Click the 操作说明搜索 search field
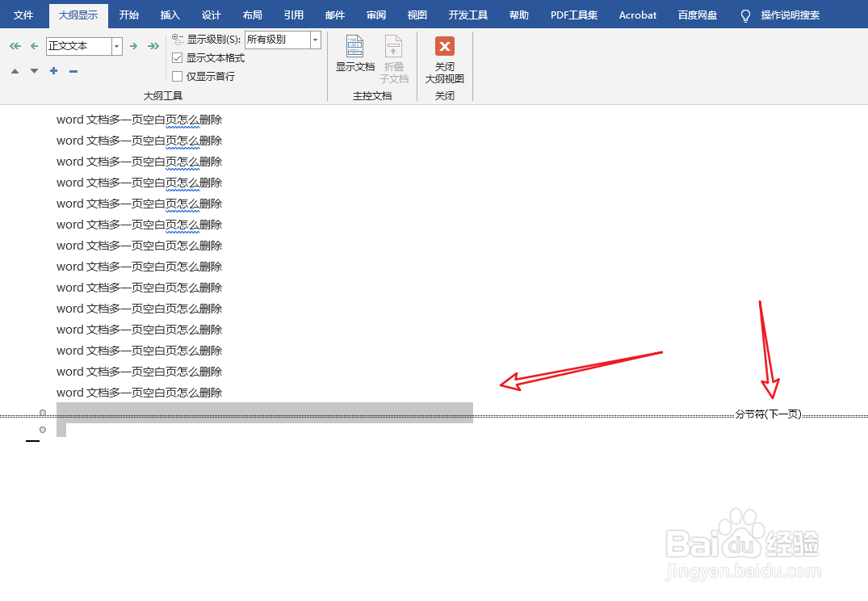The width and height of the screenshot is (868, 601). (x=790, y=15)
